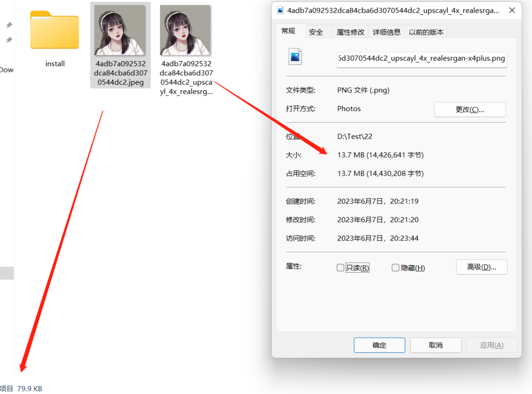Open advanced attributes via 高级(D)... button

[481, 267]
